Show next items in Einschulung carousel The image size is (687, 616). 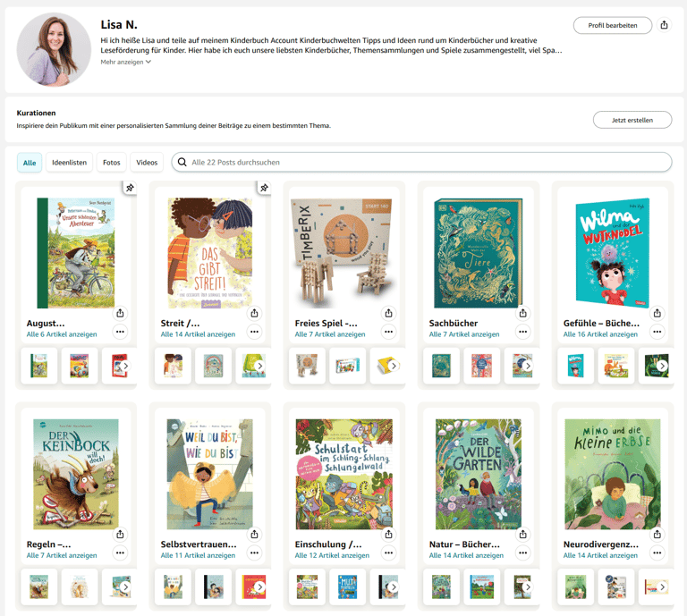[x=394, y=586]
